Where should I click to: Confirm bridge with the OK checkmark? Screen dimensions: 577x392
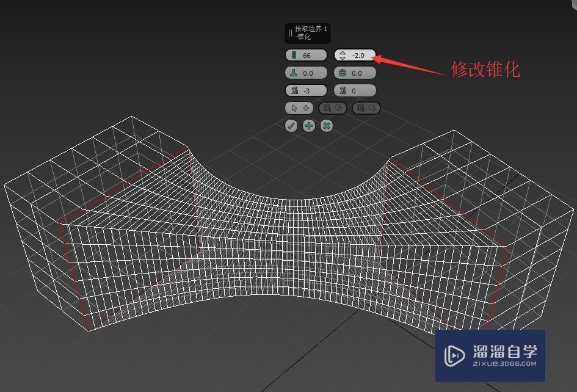coord(291,126)
